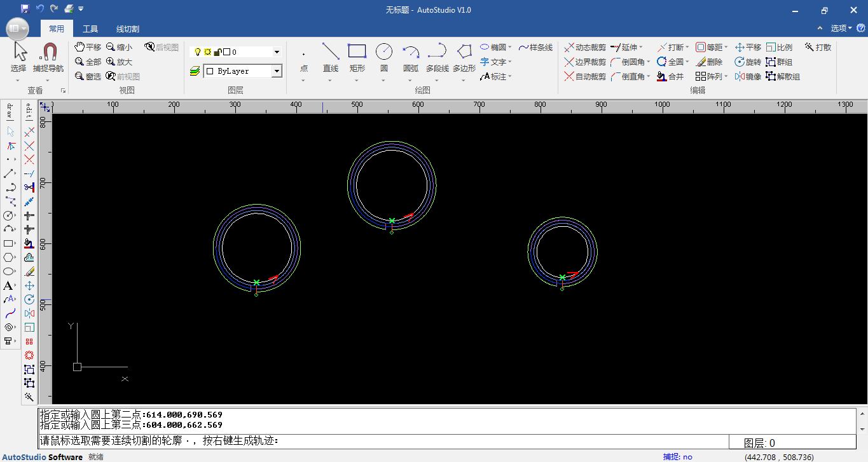Toggle the layer light-bulb on/off icon

pos(197,52)
